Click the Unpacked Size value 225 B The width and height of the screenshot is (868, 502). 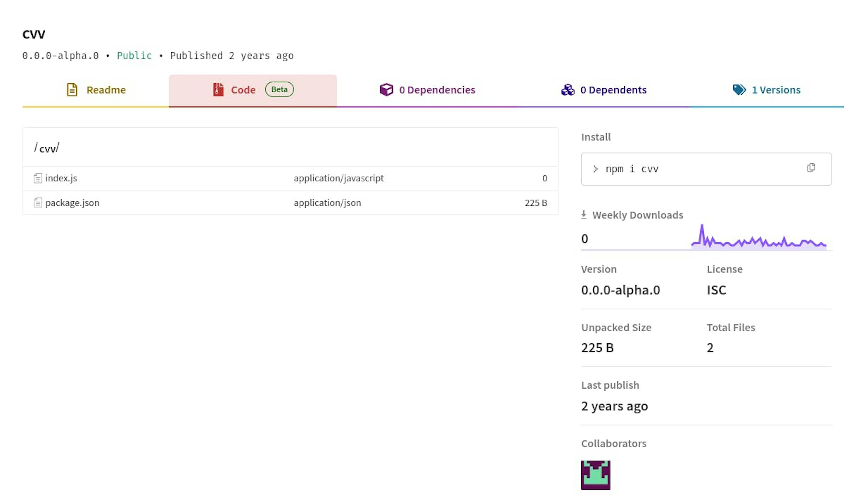597,348
